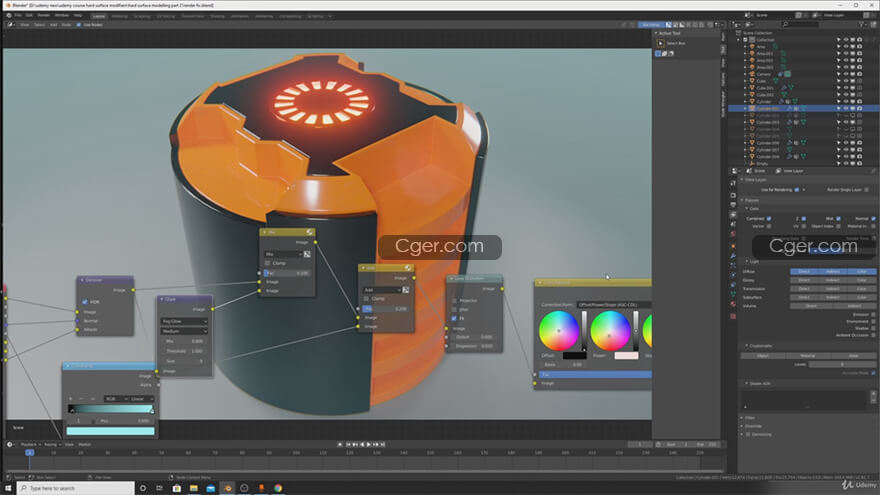Open the Object properties tab icon

[733, 246]
